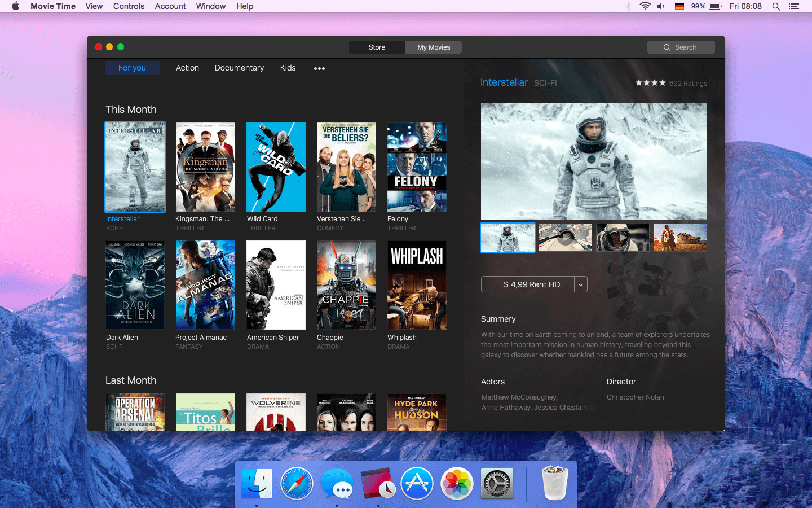Select the Interstellar movie poster
This screenshot has height=508, width=812.
135,167
